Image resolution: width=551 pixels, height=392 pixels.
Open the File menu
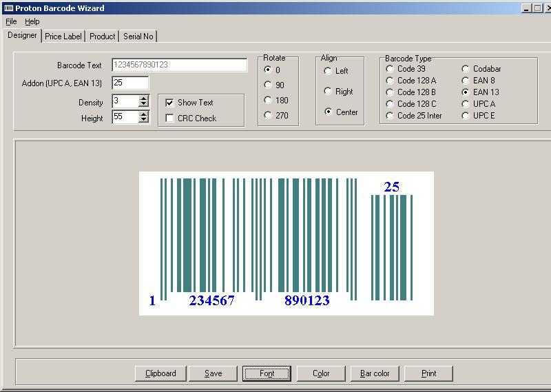click(11, 21)
